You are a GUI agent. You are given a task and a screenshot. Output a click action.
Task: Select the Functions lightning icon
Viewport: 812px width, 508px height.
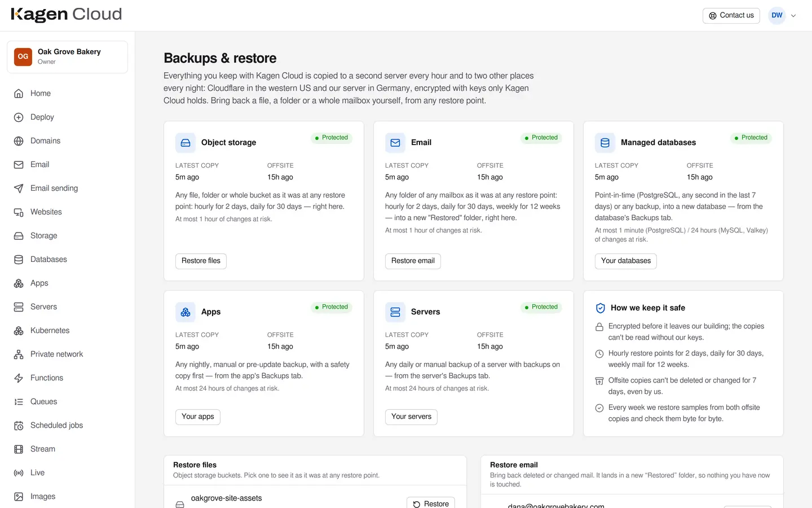pyautogui.click(x=19, y=378)
